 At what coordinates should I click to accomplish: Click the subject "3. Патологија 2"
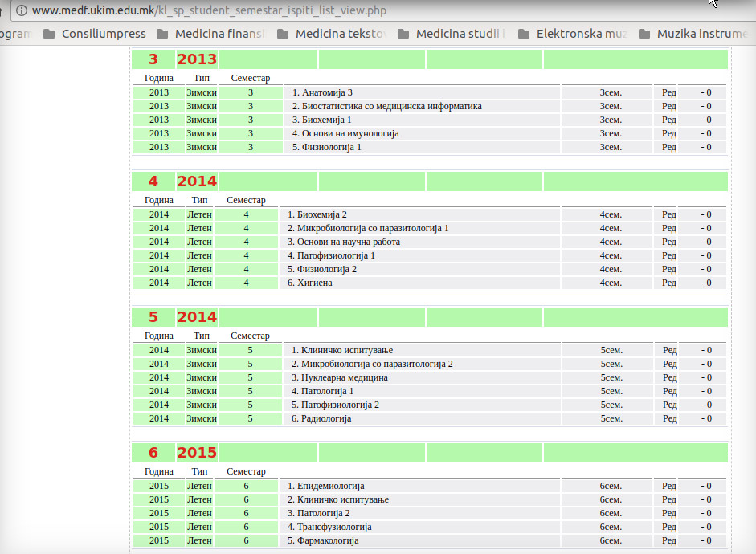coord(319,513)
